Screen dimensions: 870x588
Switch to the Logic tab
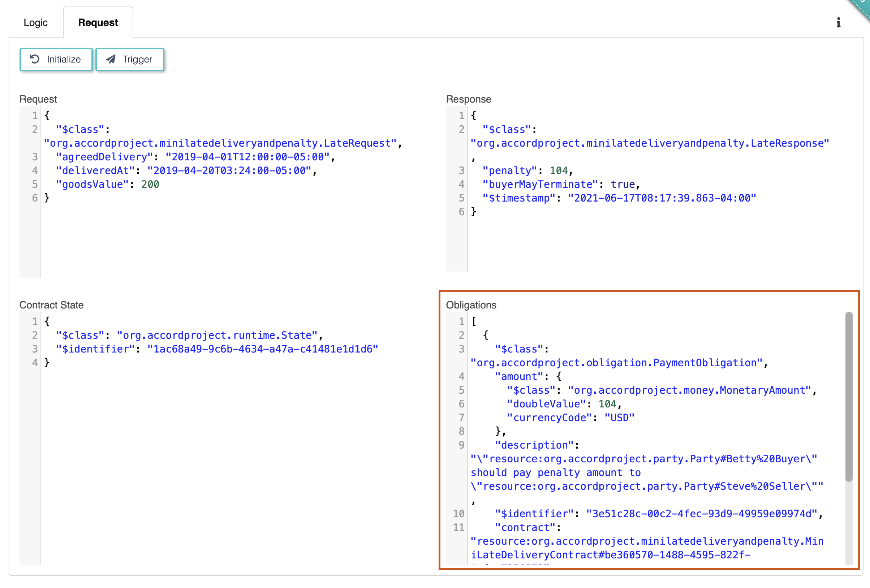(35, 22)
